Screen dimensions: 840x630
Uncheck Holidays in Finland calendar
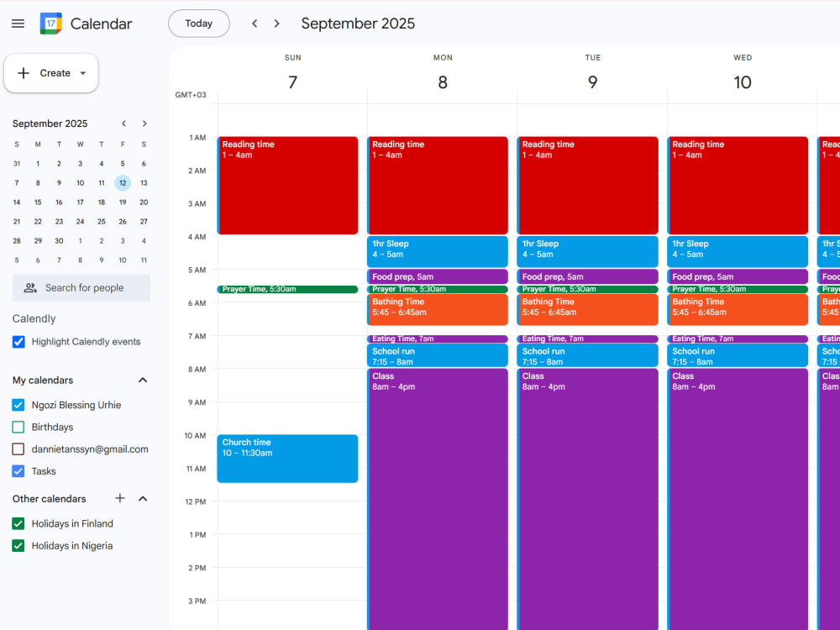[x=18, y=523]
